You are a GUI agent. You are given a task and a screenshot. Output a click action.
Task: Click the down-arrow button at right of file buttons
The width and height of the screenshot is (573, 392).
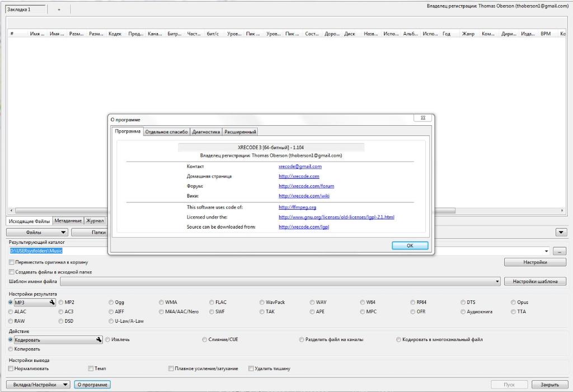coord(561,233)
